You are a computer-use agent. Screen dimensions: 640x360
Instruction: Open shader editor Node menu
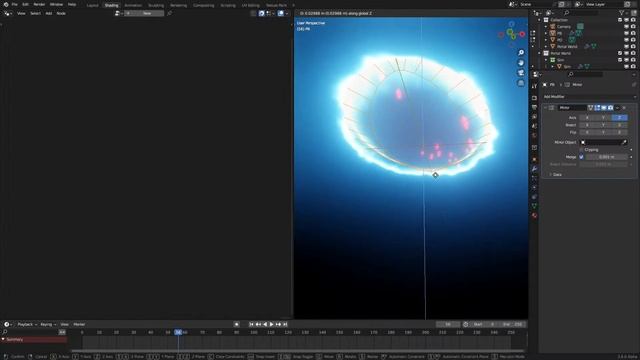pos(61,13)
